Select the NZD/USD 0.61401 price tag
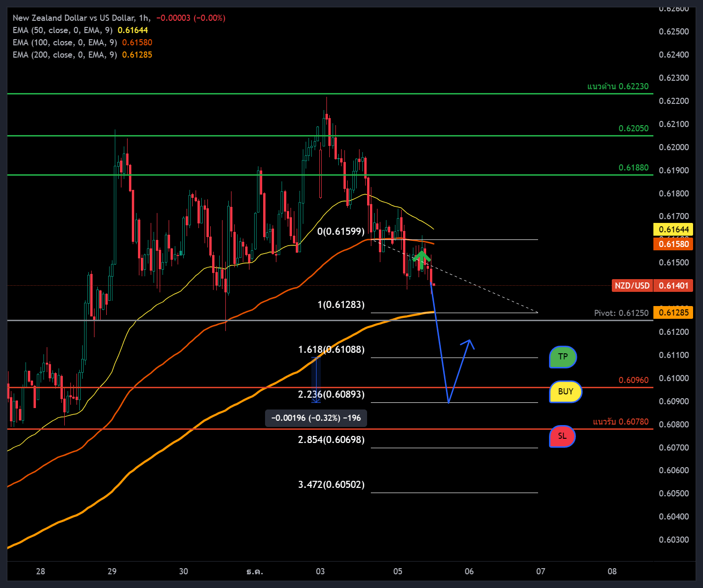The height and width of the screenshot is (588, 703). pyautogui.click(x=652, y=285)
